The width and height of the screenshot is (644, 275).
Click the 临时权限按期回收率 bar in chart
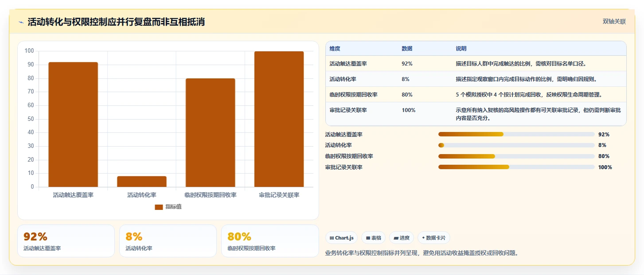click(210, 133)
